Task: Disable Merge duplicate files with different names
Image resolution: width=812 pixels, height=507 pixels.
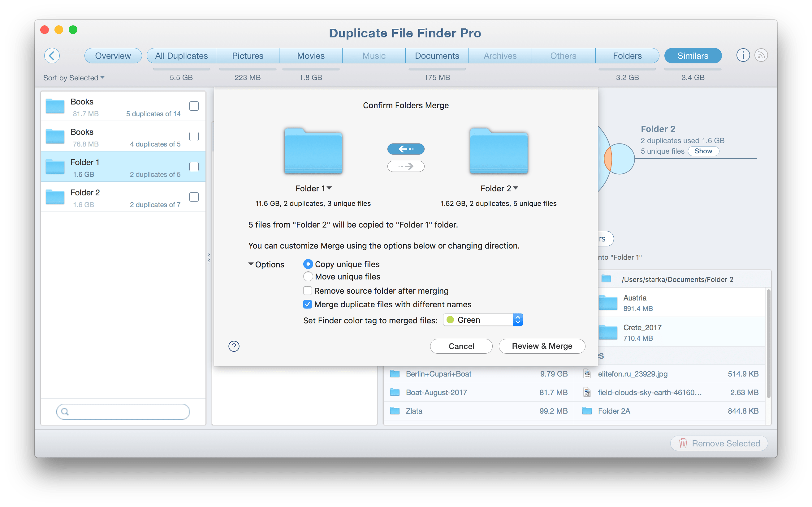Action: 307,304
